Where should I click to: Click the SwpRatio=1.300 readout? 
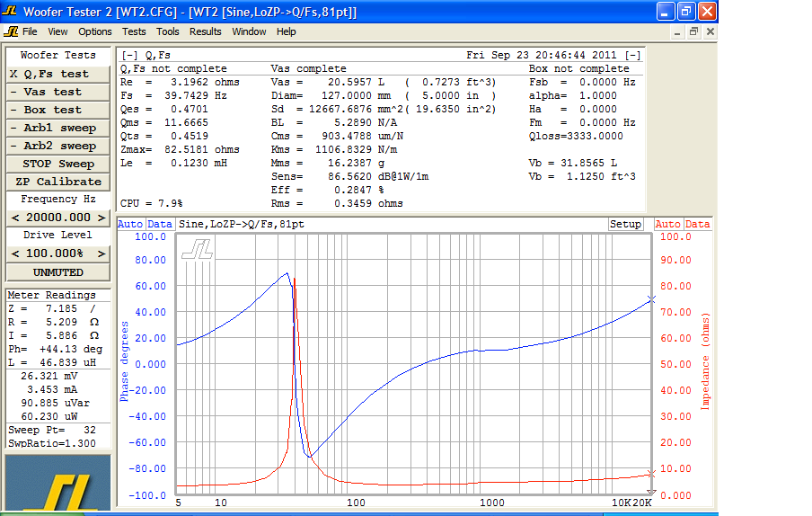click(x=52, y=443)
